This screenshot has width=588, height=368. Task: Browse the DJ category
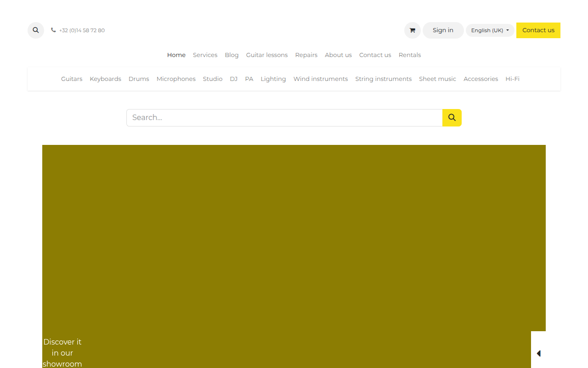point(234,79)
